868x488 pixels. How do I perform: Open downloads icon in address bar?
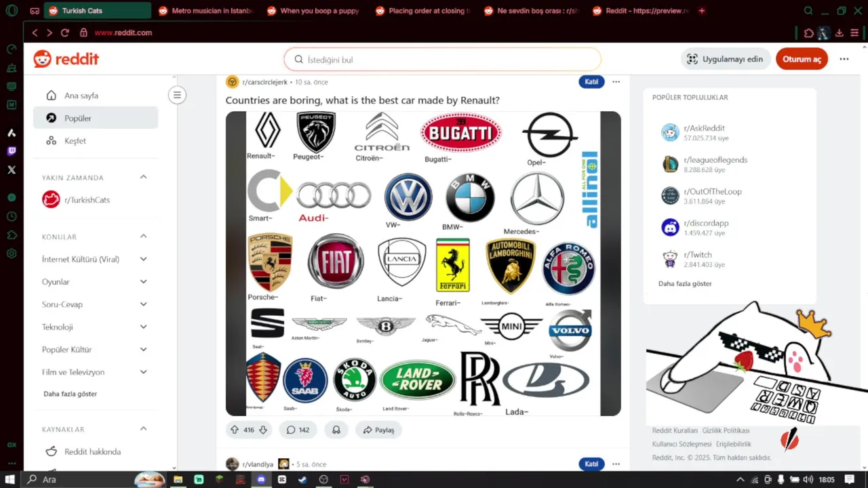point(840,33)
